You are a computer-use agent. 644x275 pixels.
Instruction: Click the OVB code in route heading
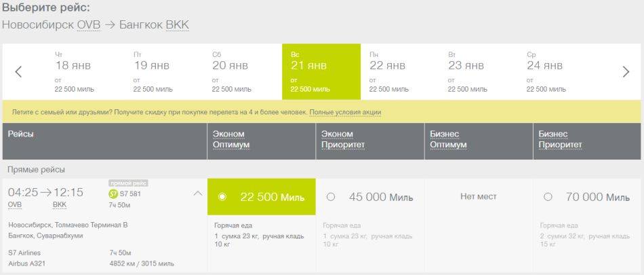(x=89, y=24)
